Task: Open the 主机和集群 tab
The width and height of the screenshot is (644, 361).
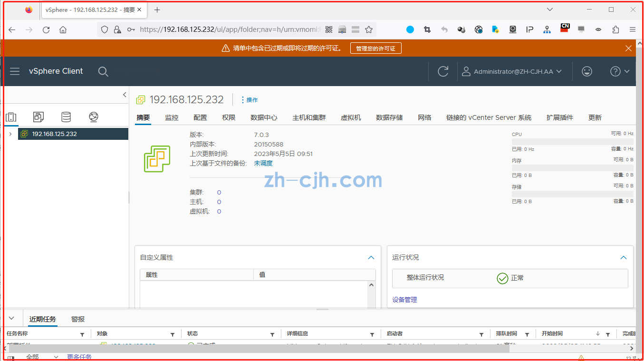Action: pyautogui.click(x=309, y=117)
